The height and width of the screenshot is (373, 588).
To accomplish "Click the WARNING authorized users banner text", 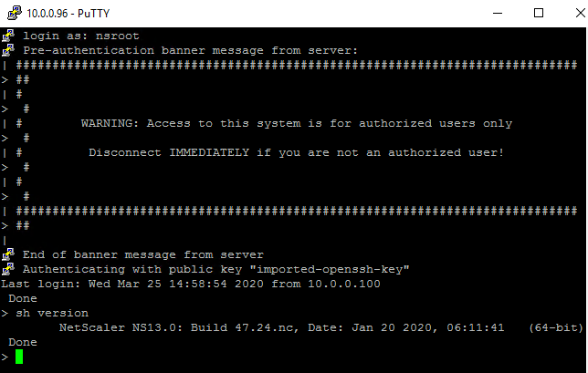I will (x=297, y=123).
